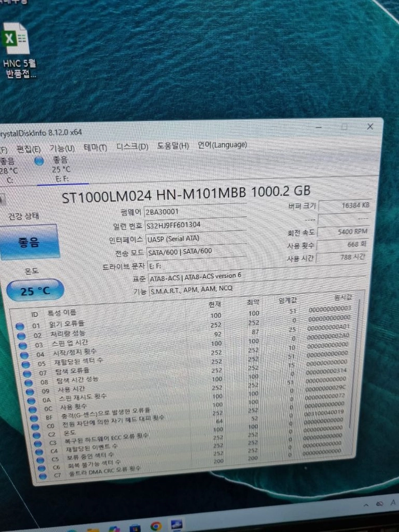Click the 최악 column header
Viewport: 399px width, 532px height.
[x=253, y=302]
